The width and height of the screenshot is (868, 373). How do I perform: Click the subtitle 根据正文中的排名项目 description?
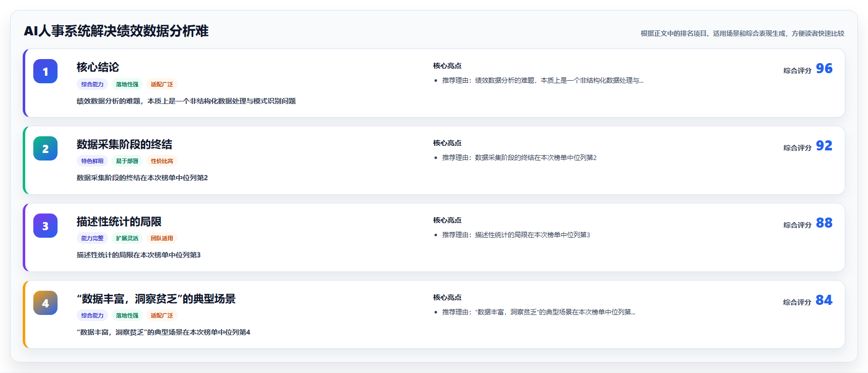(742, 33)
